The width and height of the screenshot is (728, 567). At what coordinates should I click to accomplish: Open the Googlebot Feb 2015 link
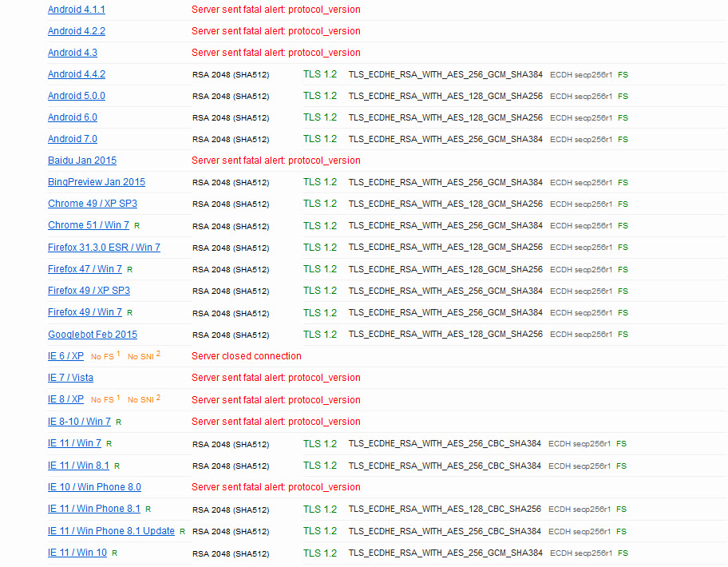tap(93, 335)
